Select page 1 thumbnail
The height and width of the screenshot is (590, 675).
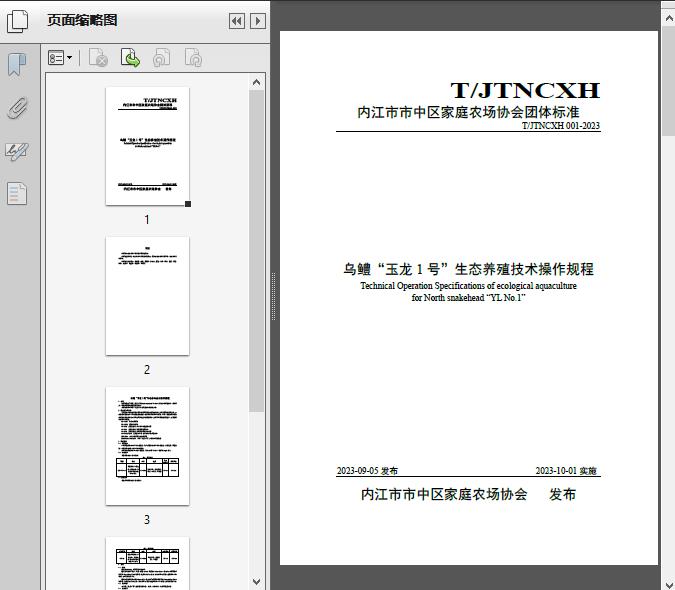click(x=147, y=146)
